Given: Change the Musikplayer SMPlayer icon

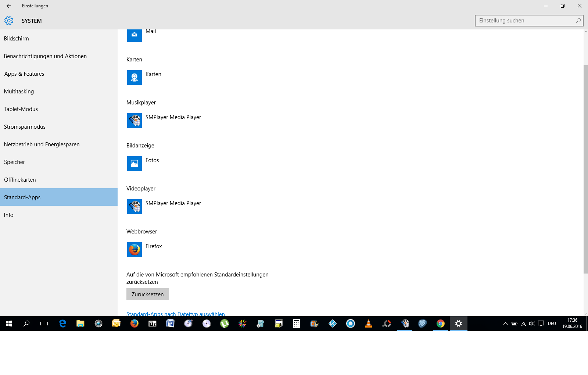Looking at the screenshot, I should (x=135, y=121).
